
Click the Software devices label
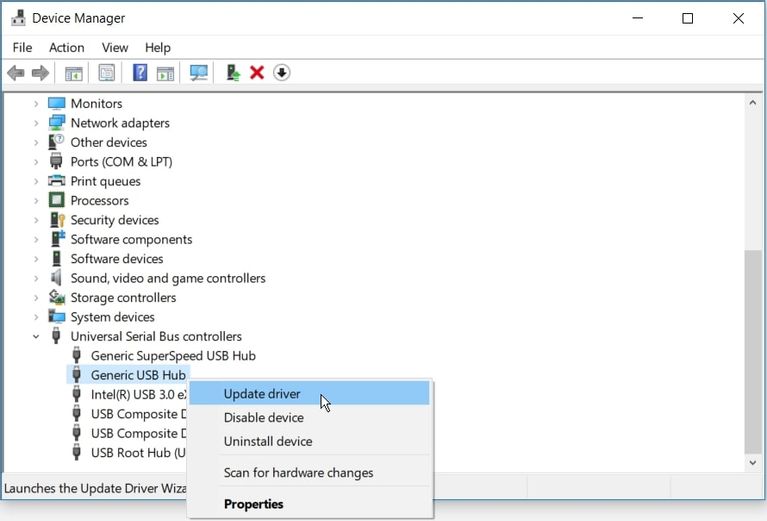pos(117,258)
